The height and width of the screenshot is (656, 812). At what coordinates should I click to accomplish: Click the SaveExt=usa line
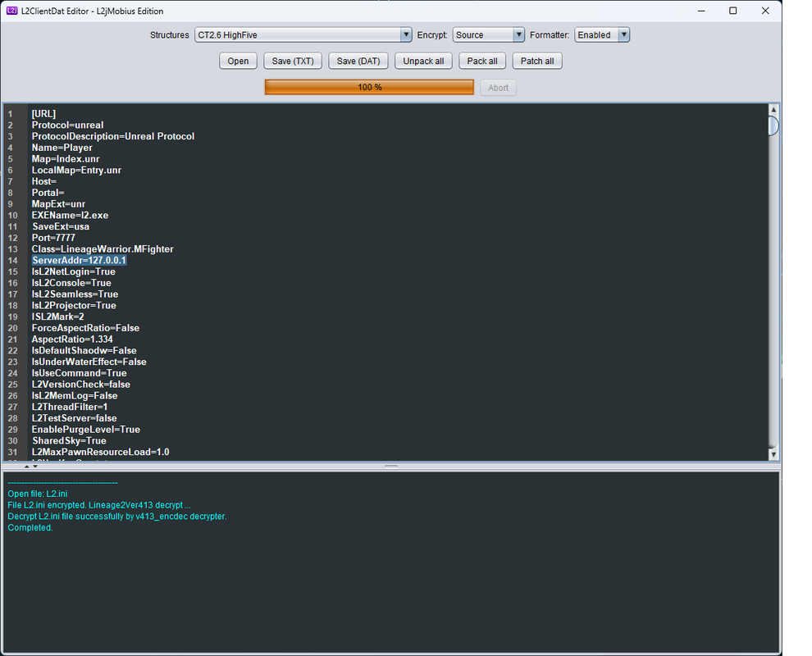pos(61,227)
